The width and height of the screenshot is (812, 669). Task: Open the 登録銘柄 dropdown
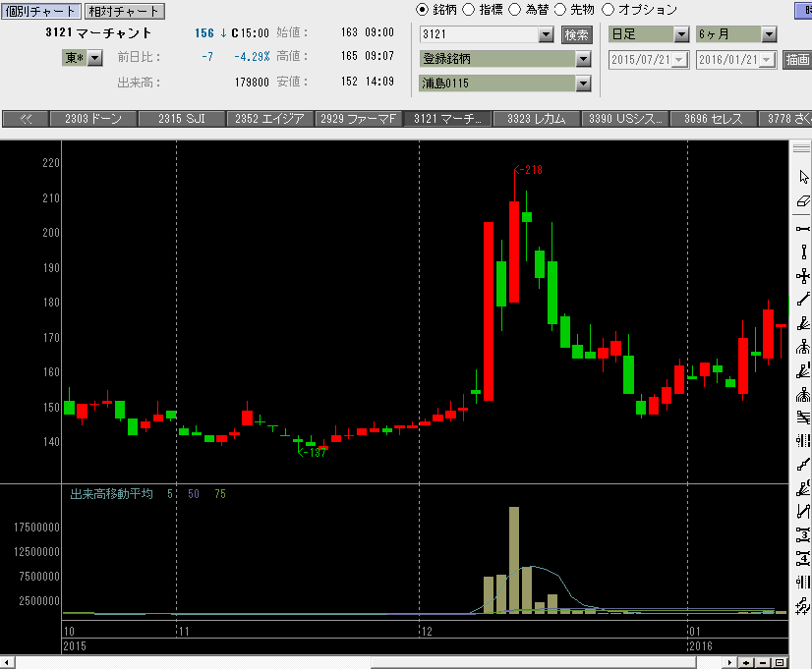(x=583, y=59)
